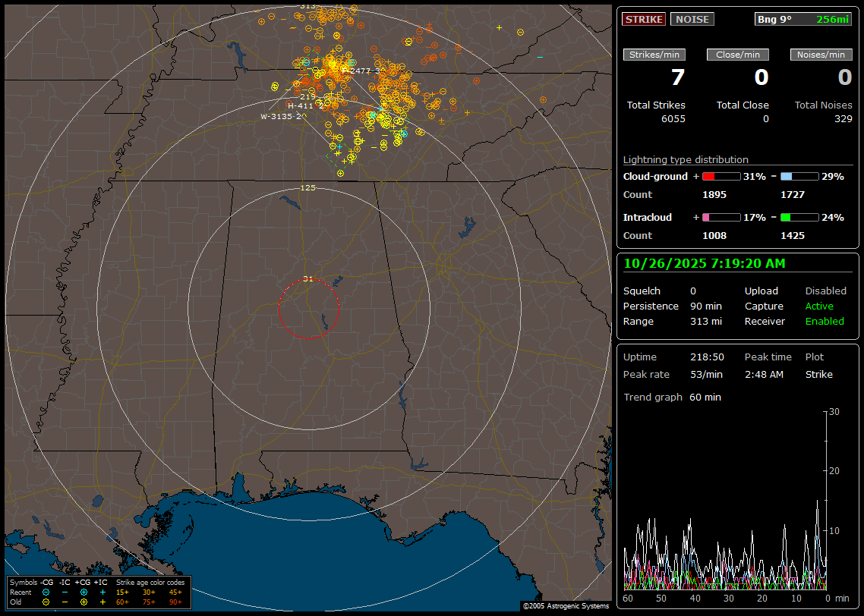Toggle the NOISE indicator
Viewport: 864px width, 616px height.
pos(692,19)
